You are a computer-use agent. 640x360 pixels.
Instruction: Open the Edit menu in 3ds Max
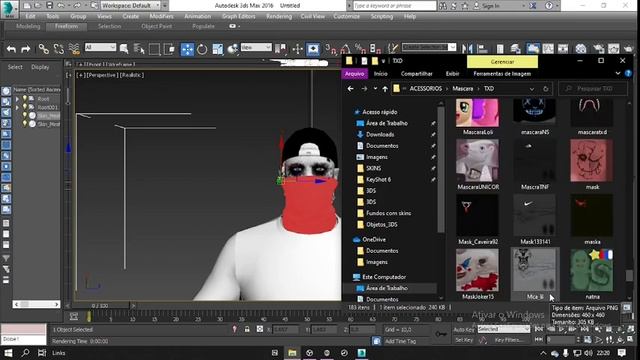pyautogui.click(x=31, y=16)
